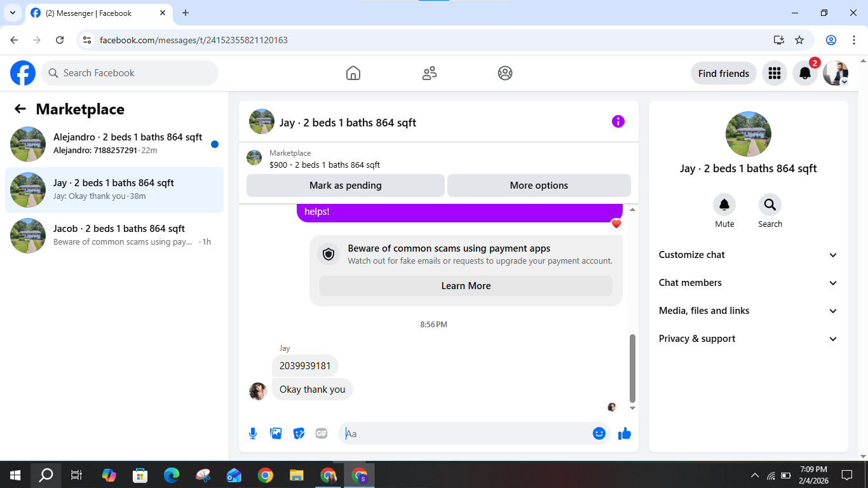868x488 pixels.
Task: Send a thumbs-up like
Action: click(x=625, y=433)
